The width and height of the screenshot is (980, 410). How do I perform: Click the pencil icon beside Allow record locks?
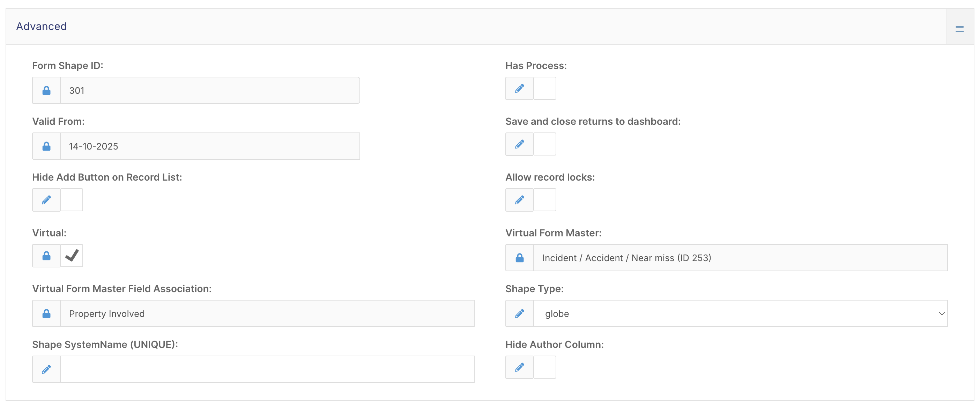click(520, 200)
